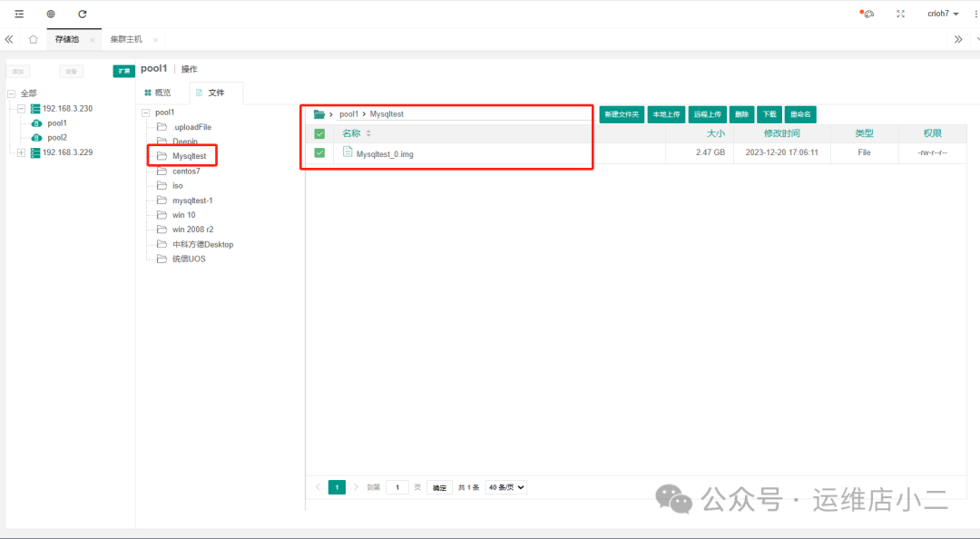Expand the 192.168.3.229 node
980x539 pixels.
(x=21, y=152)
